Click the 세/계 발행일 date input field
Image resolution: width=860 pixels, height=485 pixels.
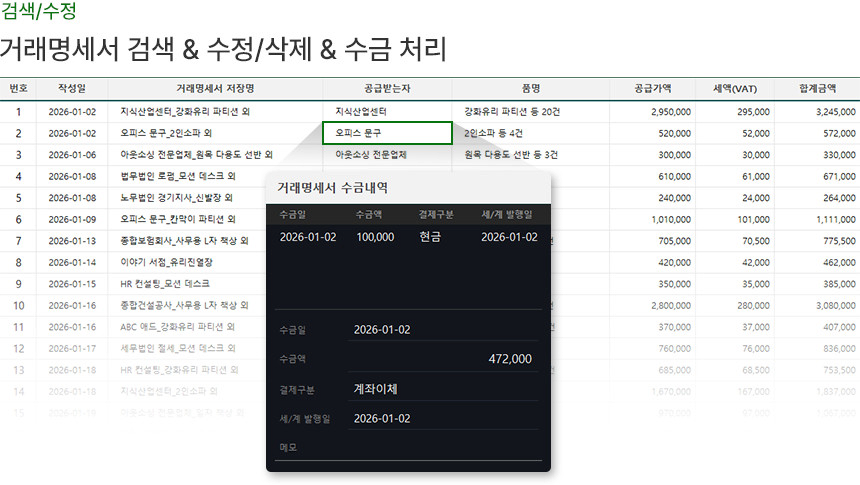point(440,418)
